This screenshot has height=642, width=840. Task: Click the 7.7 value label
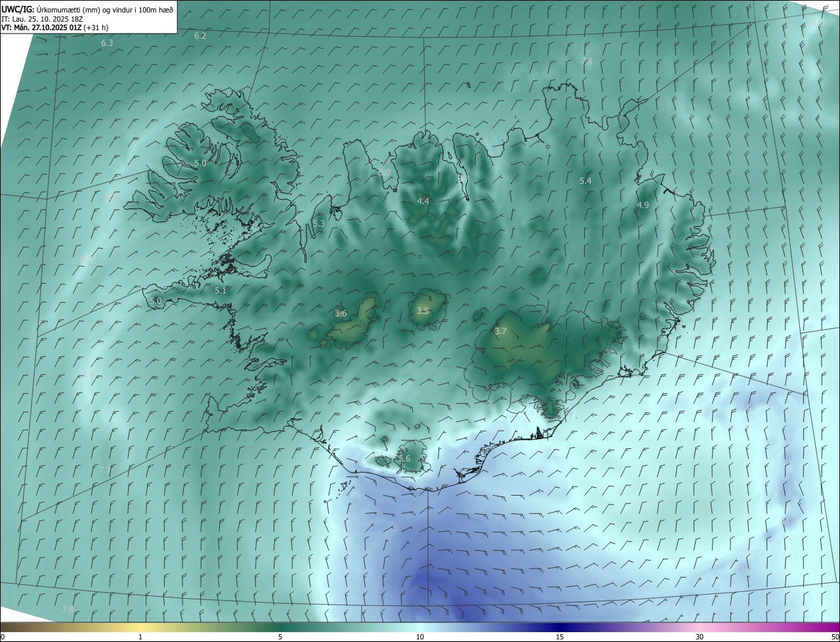(x=105, y=470)
